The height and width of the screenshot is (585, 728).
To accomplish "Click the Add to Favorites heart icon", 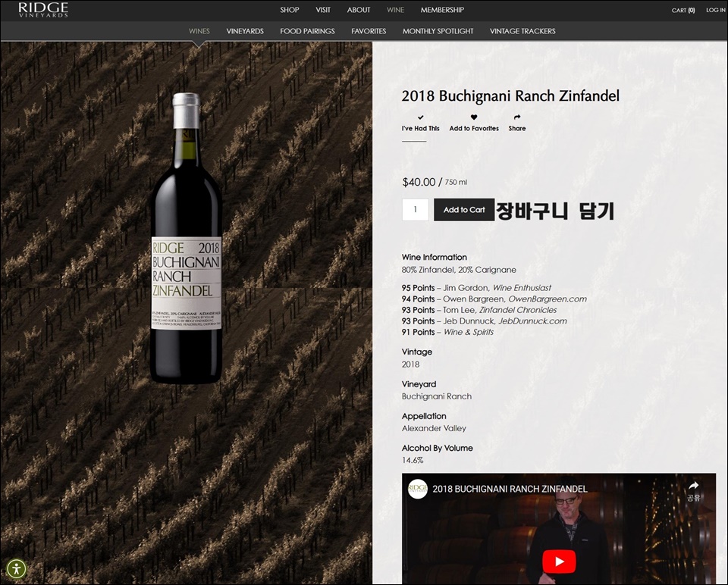I will [x=473, y=117].
